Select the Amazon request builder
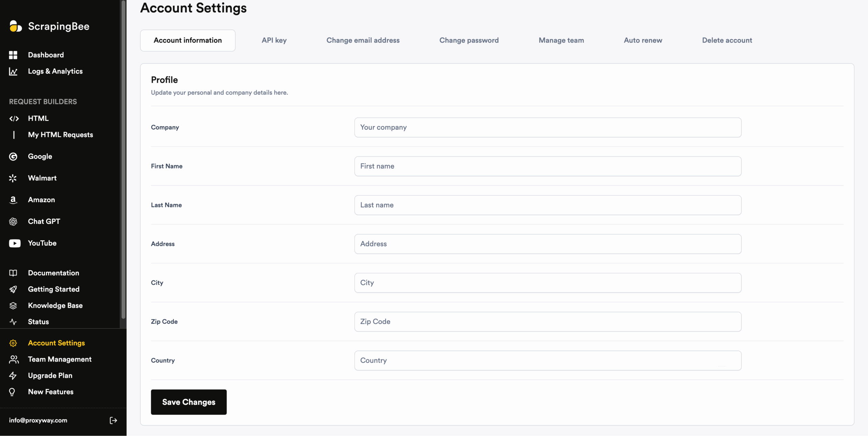868x436 pixels. pos(41,200)
